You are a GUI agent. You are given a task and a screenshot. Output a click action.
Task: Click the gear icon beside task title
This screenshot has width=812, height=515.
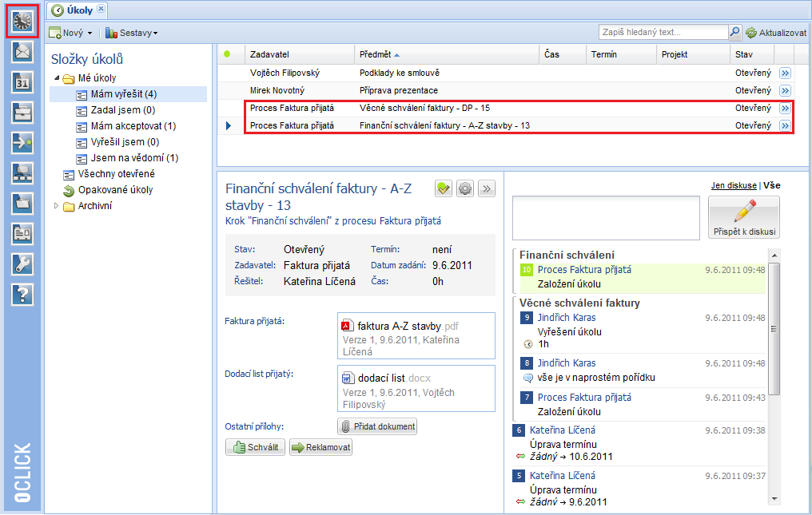point(465,188)
